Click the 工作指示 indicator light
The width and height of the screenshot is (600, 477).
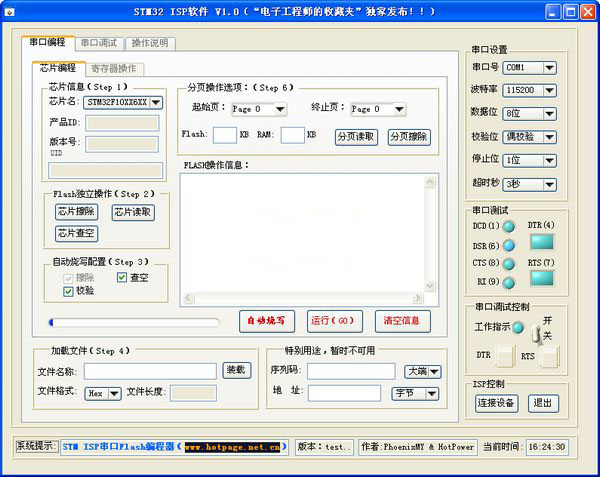pyautogui.click(x=517, y=328)
